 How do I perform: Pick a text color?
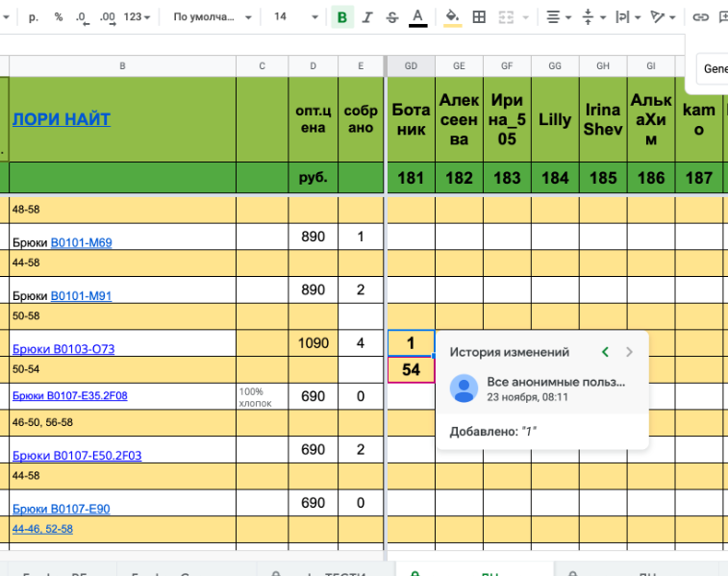(417, 17)
